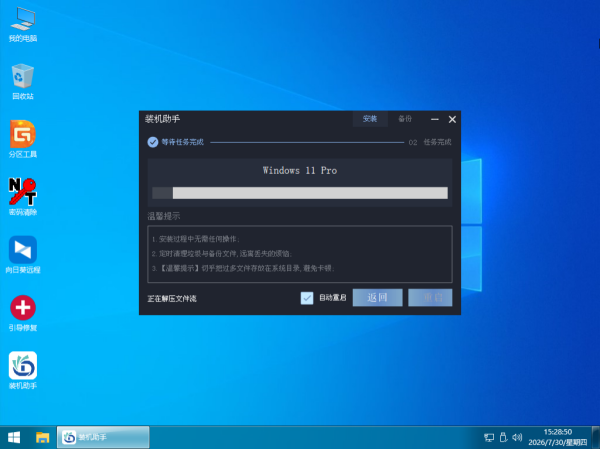This screenshot has height=449, width=600.
Task: Click the 正在解压文件流 status text
Action: pyautogui.click(x=172, y=299)
